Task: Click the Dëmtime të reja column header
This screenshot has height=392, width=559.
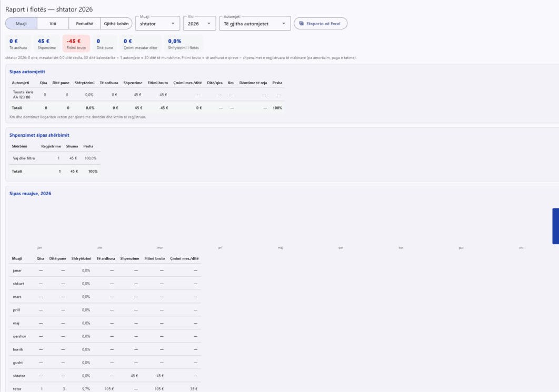Action: [253, 83]
